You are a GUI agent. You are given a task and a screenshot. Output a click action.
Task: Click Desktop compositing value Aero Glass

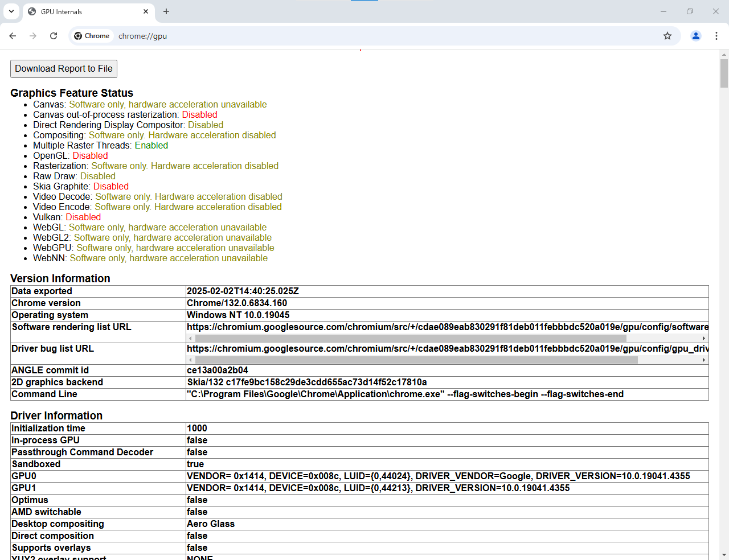click(x=211, y=524)
